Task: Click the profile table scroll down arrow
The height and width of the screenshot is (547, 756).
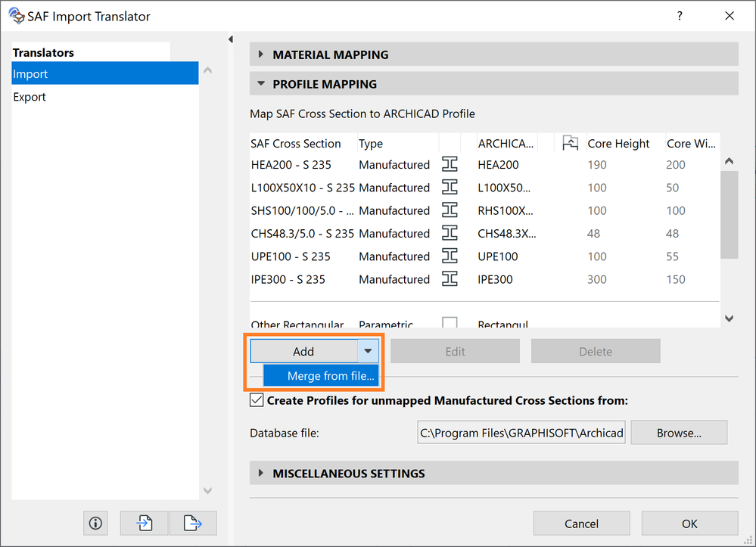Action: [729, 318]
